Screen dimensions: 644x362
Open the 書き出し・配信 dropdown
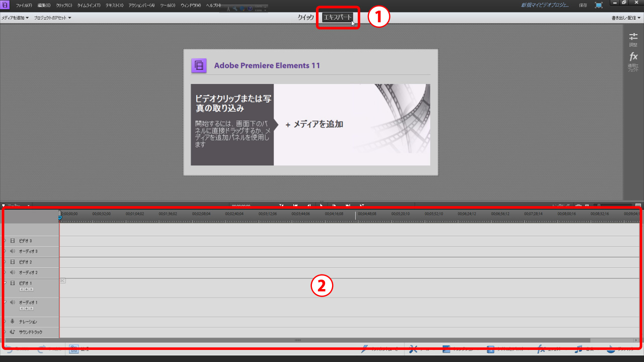[x=626, y=18]
